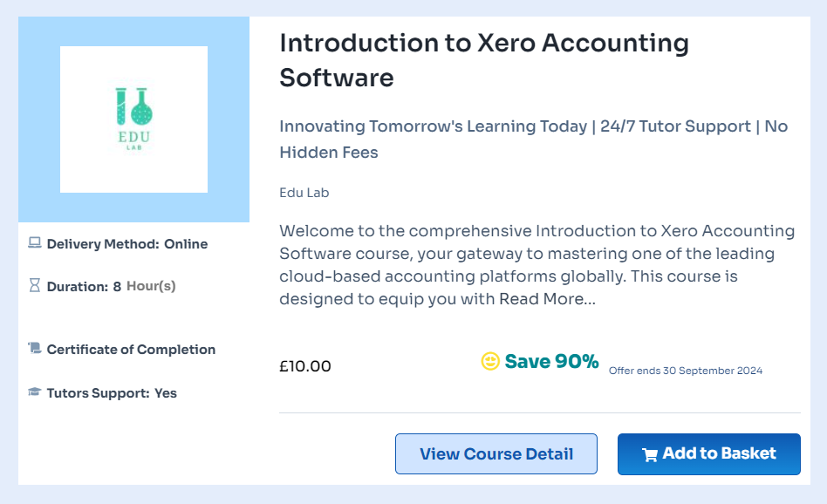Click the Edu Lab provider name
The height and width of the screenshot is (504, 827).
[304, 193]
